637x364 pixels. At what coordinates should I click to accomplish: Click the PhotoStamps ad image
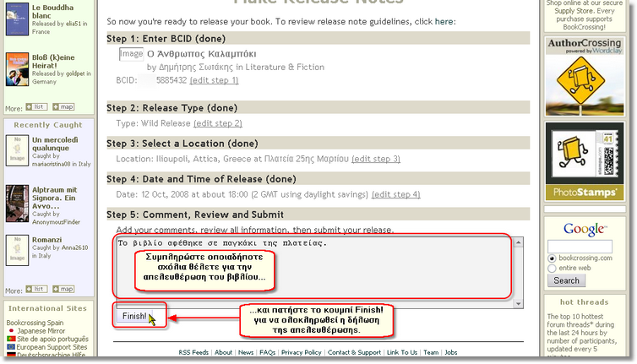coord(585,163)
